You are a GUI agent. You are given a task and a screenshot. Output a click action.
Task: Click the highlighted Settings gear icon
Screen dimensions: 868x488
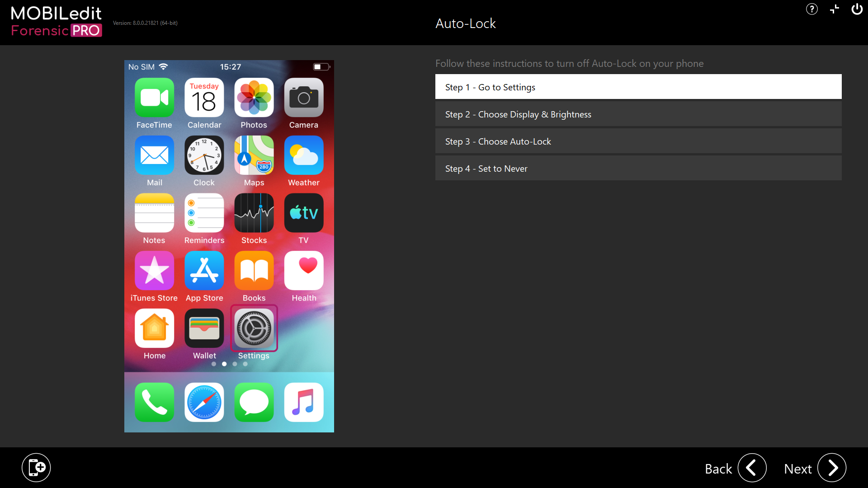[x=254, y=328]
